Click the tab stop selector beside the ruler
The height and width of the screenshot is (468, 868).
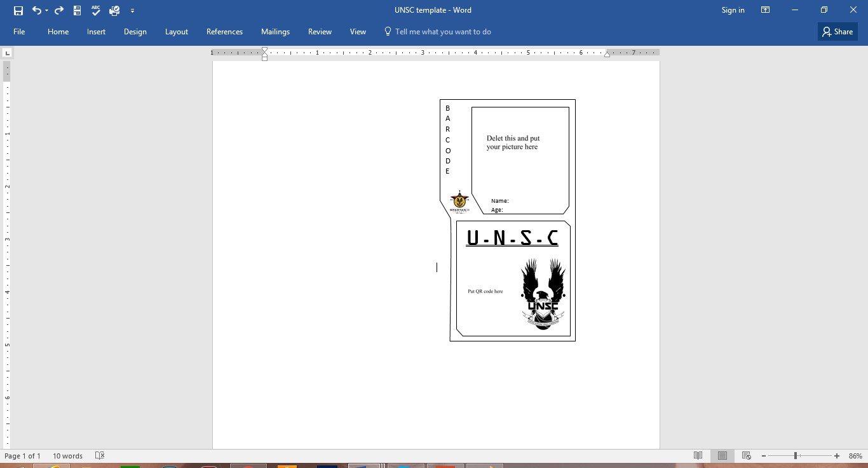7,53
